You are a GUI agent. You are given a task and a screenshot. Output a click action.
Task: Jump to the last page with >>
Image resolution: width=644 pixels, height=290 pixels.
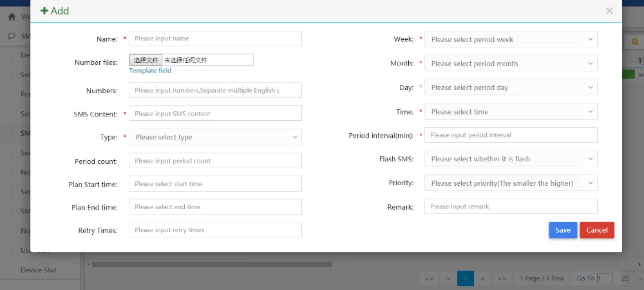(x=502, y=278)
